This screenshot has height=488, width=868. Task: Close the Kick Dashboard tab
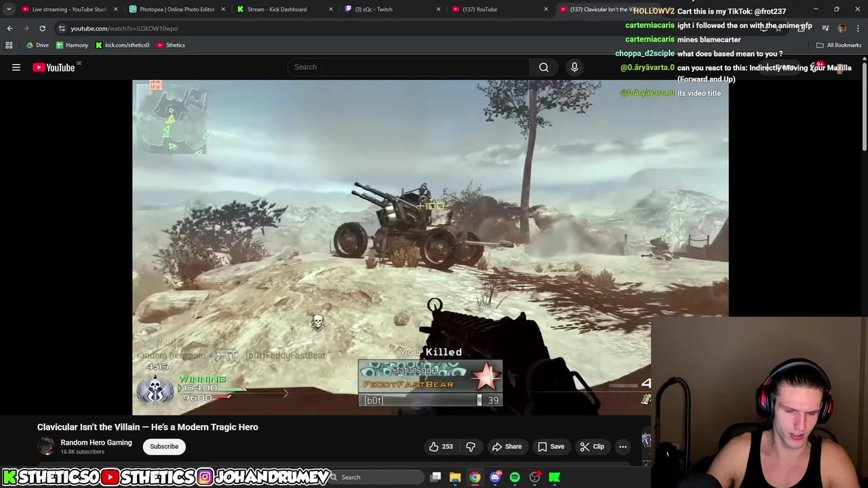click(x=331, y=9)
